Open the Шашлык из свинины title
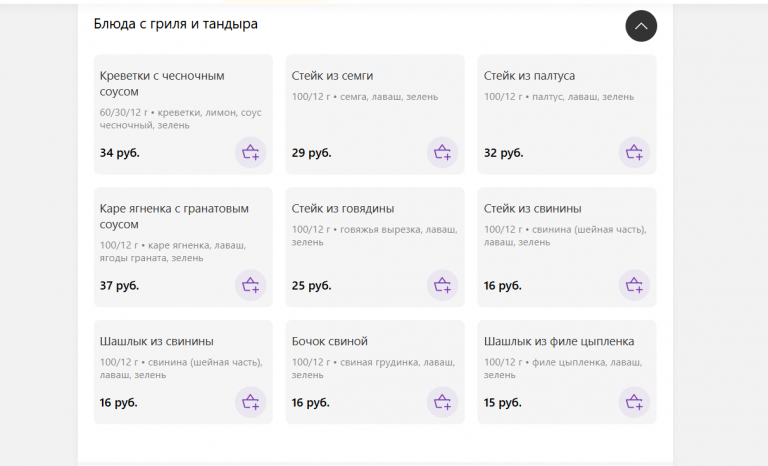This screenshot has height=466, width=768. pyautogui.click(x=157, y=341)
